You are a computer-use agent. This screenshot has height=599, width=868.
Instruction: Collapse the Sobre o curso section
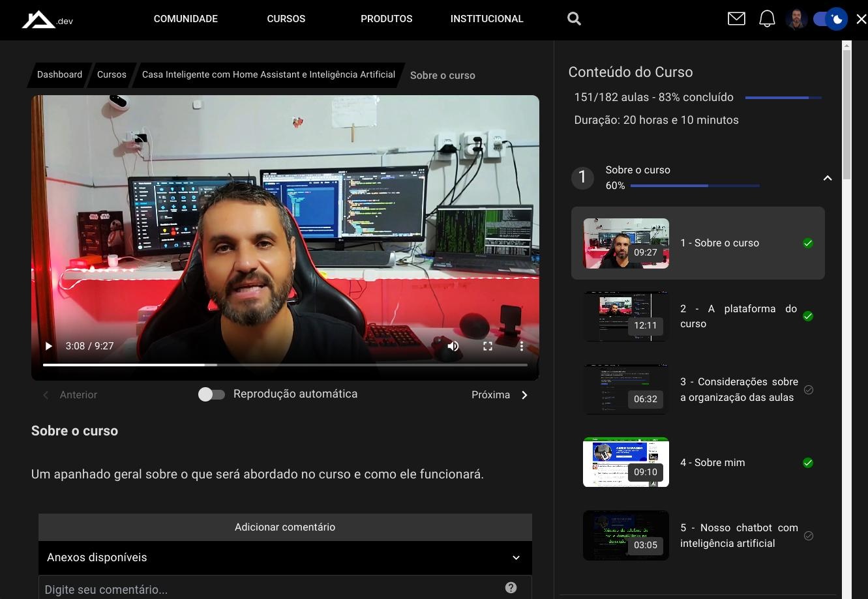point(827,177)
